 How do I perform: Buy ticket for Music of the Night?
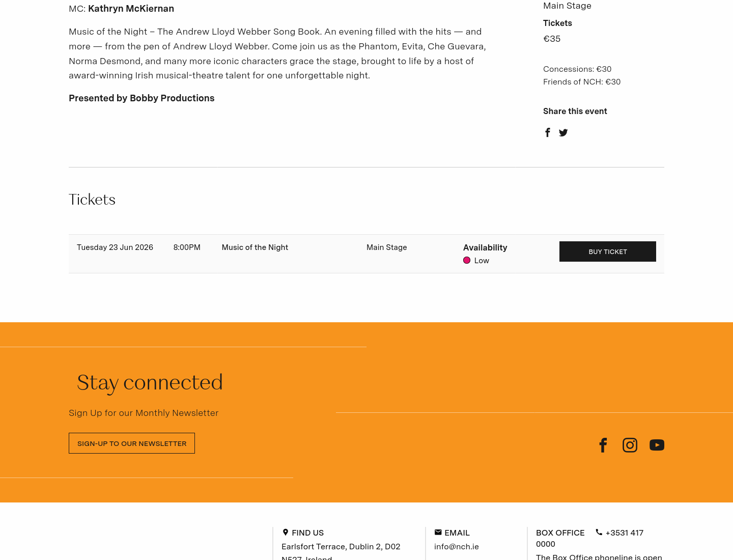point(608,251)
